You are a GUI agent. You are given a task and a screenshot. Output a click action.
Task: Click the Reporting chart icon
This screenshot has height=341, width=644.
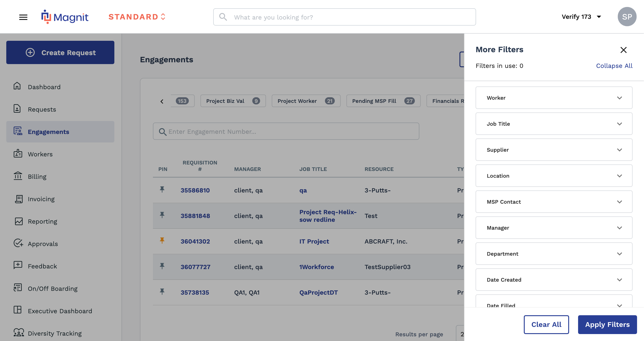click(19, 221)
